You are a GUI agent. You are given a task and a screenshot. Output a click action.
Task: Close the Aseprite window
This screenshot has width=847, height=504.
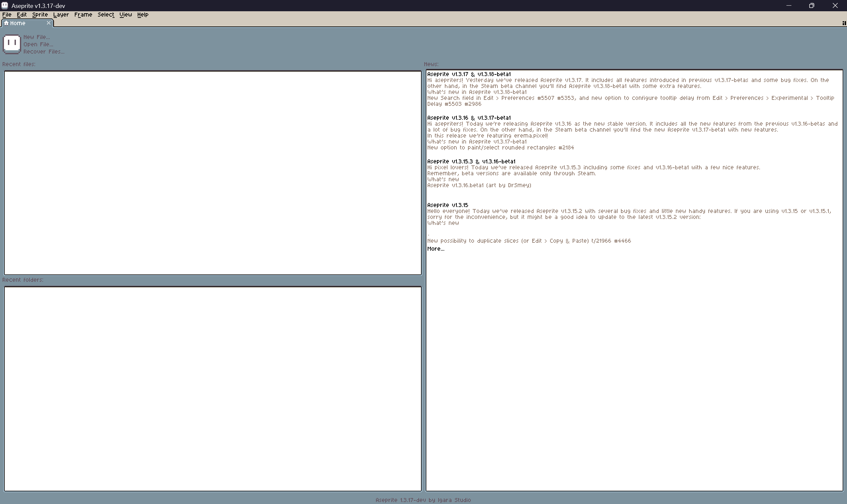pos(835,5)
